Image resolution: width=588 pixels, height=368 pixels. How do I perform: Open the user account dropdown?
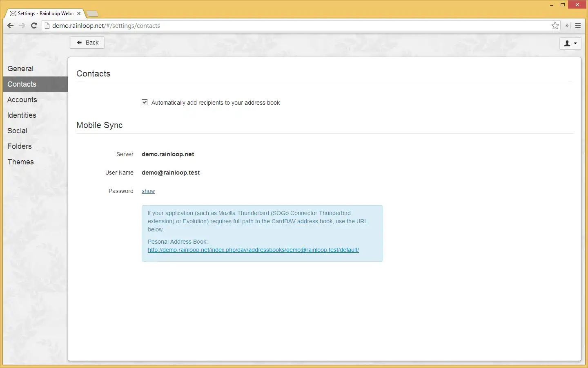click(570, 43)
